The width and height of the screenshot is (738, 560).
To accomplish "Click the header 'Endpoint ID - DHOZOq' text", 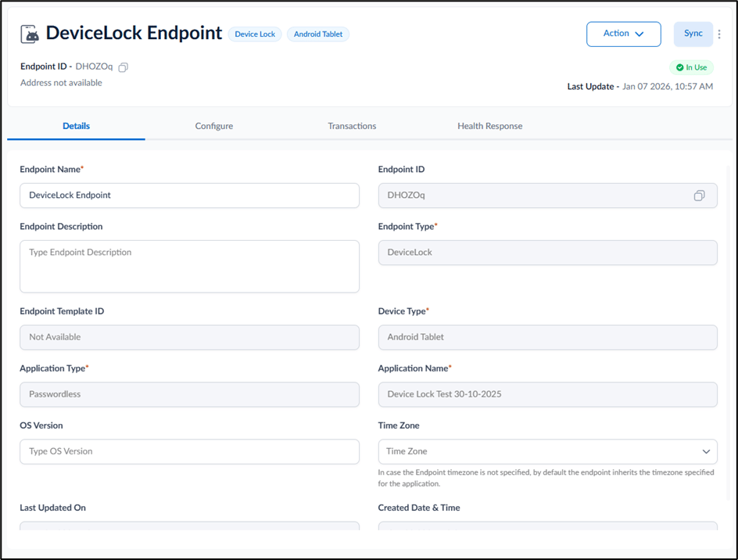I will point(66,67).
